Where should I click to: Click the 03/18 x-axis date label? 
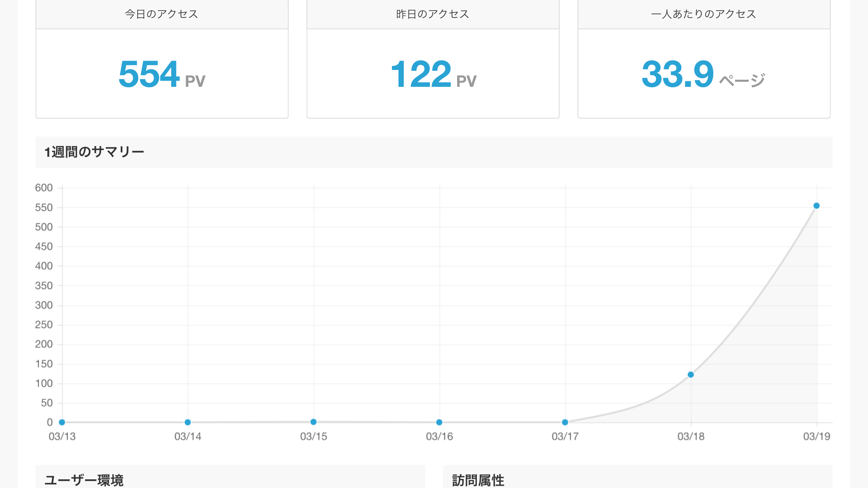tap(691, 436)
